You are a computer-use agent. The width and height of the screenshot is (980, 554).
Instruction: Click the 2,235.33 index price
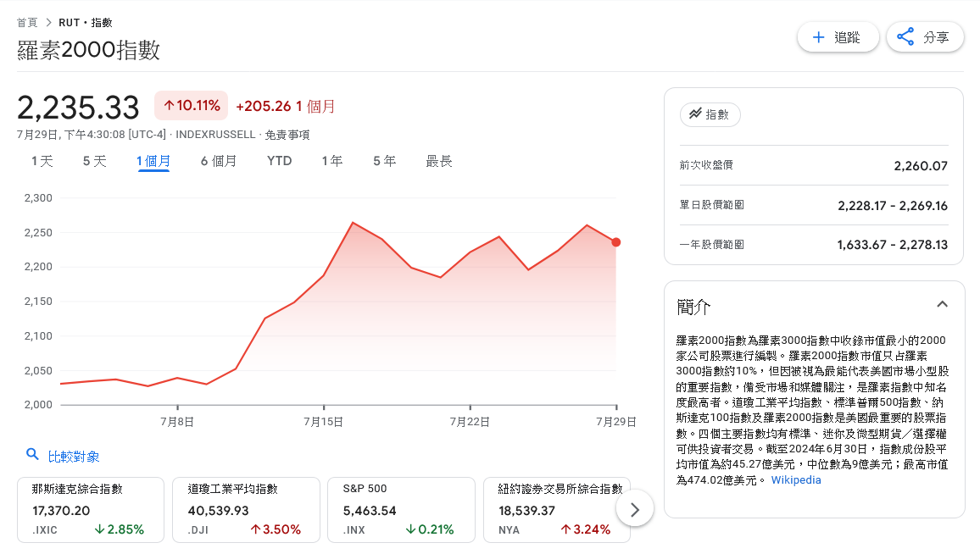tap(78, 108)
